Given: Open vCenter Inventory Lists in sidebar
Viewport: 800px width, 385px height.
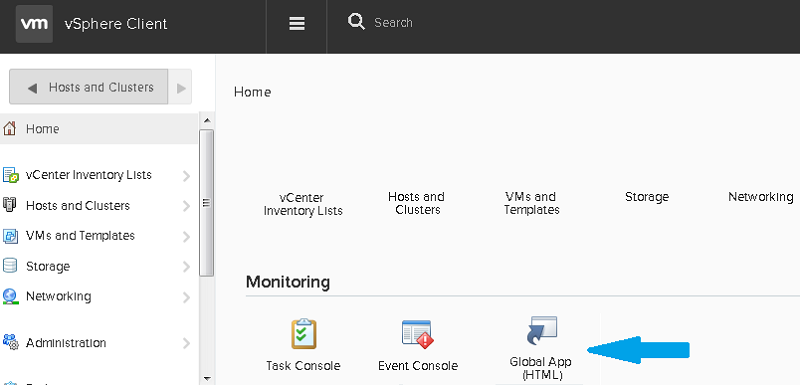Looking at the screenshot, I should [x=89, y=175].
